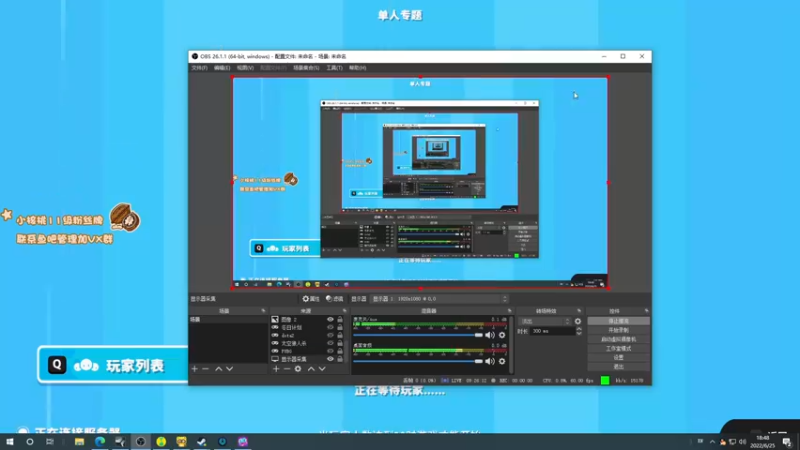Open 设置 settings from Controls panel
This screenshot has width=800, height=450.
(618, 358)
